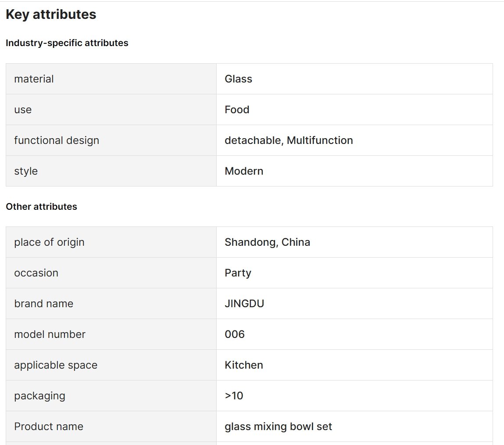Click the packaging >10 value

234,396
